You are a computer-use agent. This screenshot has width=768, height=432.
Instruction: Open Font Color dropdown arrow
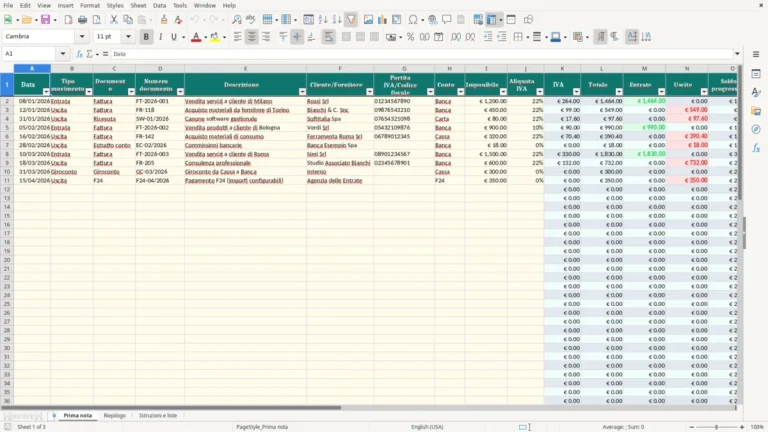tap(205, 37)
